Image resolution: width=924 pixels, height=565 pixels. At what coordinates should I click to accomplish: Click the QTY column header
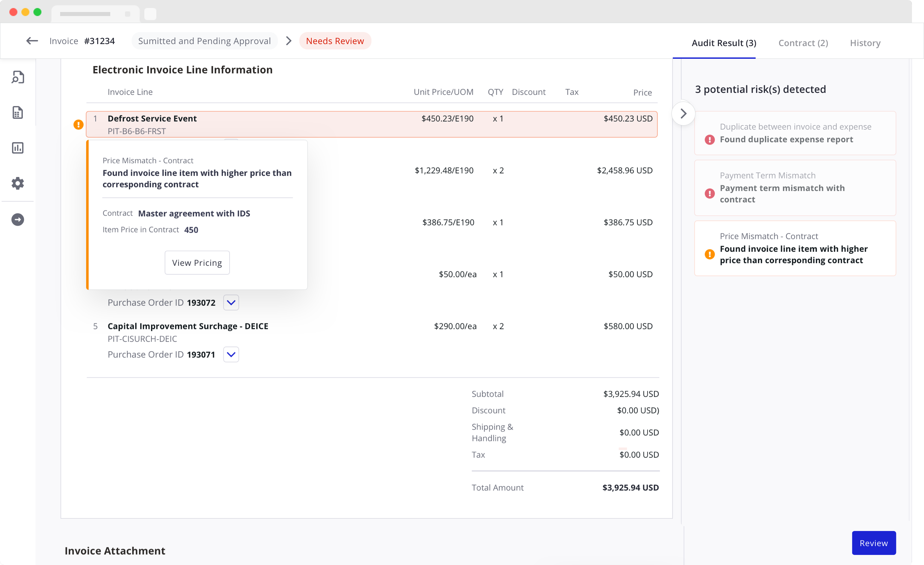coord(495,92)
